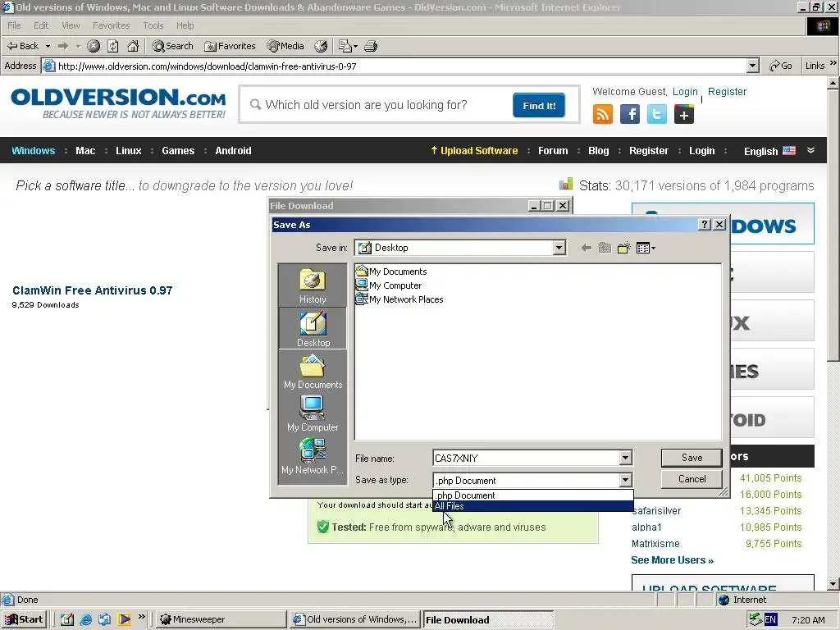Screen dimensions: 840x630
Task: Create a new folder in Save As
Action: 623,248
